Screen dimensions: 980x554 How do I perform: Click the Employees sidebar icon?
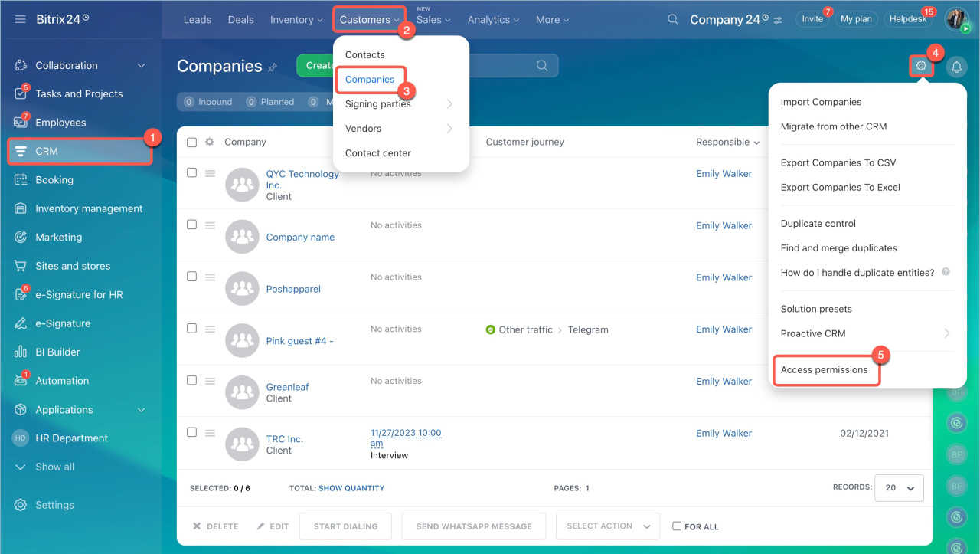pyautogui.click(x=21, y=123)
